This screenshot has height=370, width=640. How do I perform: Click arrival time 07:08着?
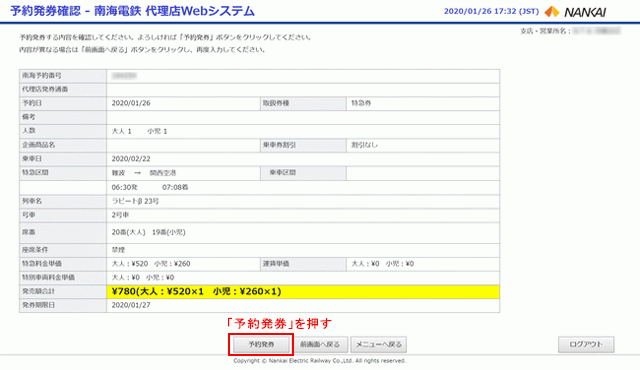point(175,187)
